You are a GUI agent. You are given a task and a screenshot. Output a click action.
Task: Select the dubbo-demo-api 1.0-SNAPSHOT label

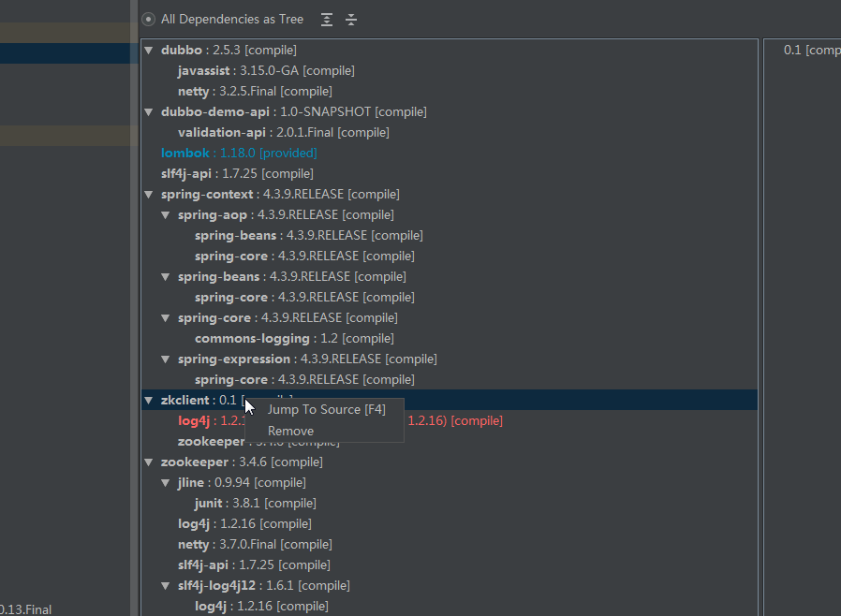294,112
